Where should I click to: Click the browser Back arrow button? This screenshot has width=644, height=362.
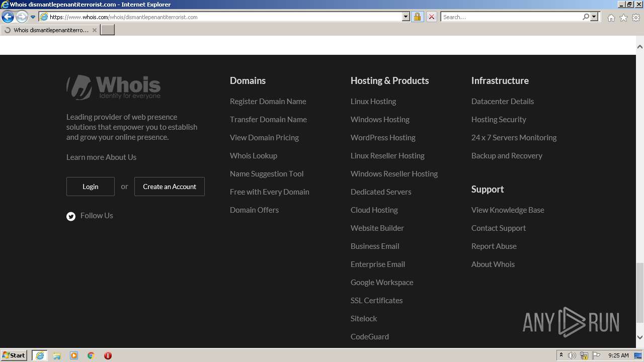click(8, 17)
